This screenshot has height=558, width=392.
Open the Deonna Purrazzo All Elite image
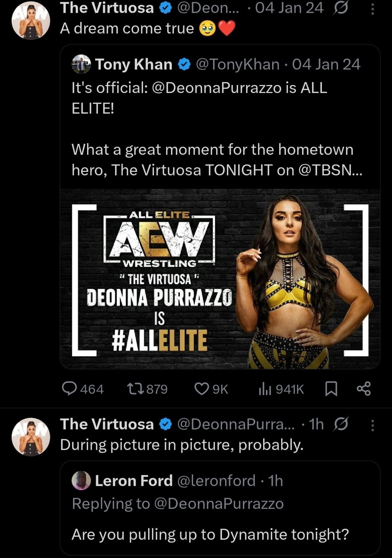coord(220,279)
